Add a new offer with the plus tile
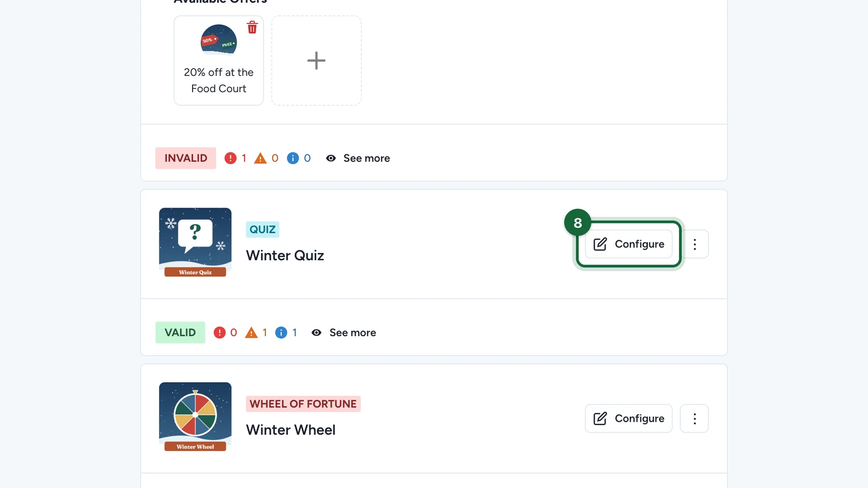Image resolution: width=868 pixels, height=488 pixels. click(x=316, y=60)
